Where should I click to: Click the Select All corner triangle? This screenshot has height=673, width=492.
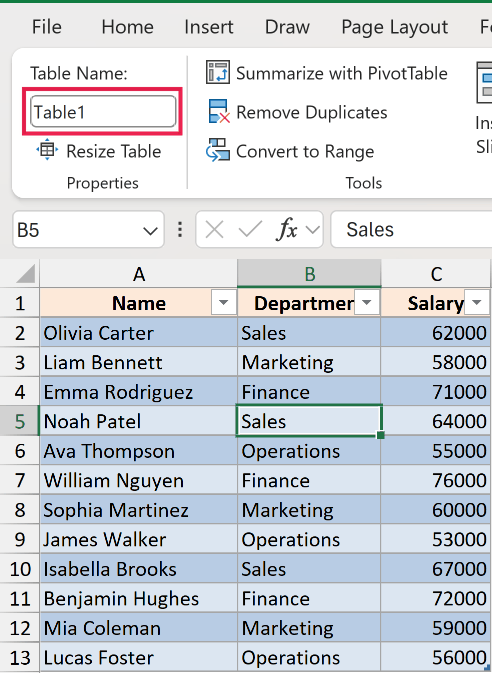(24, 274)
